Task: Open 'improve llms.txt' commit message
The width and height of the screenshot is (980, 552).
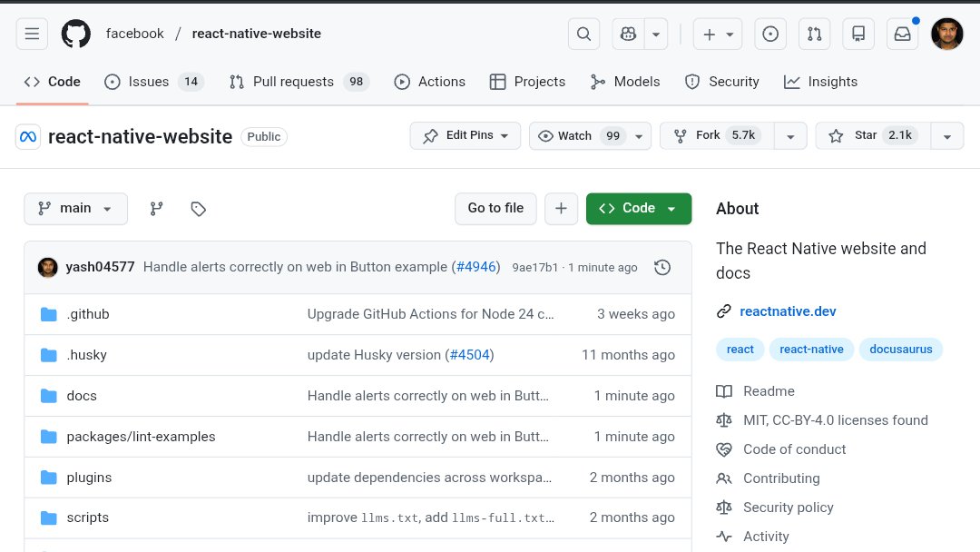Action: point(431,517)
